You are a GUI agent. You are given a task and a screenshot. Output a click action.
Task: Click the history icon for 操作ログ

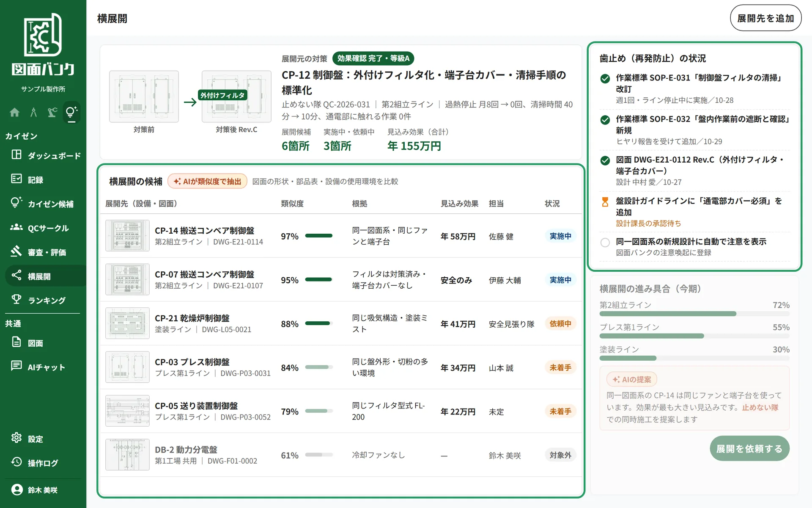16,462
